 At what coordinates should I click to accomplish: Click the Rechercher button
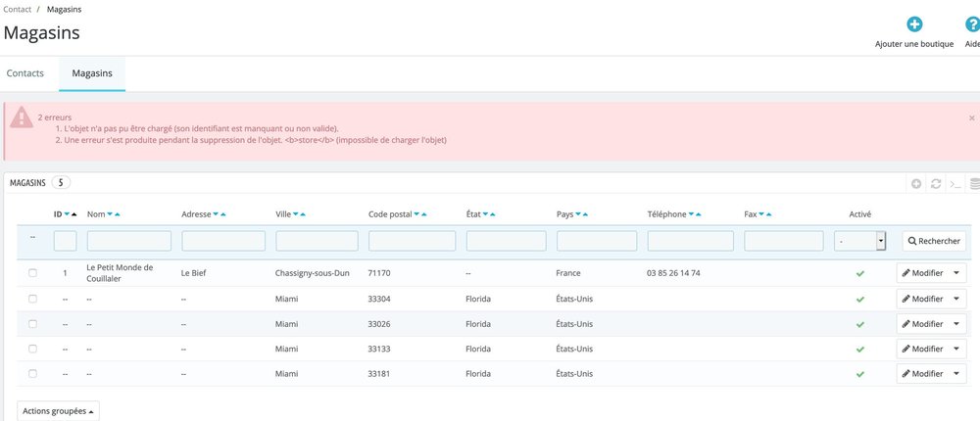(x=933, y=241)
